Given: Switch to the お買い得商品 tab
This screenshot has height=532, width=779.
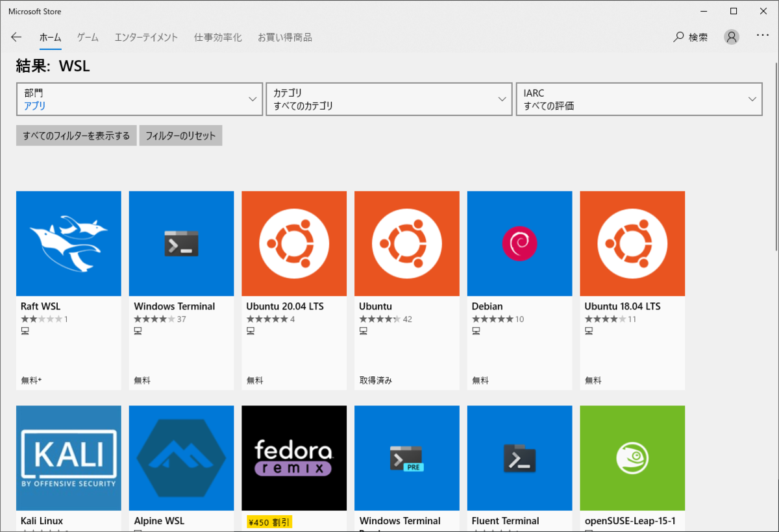Looking at the screenshot, I should click(x=284, y=38).
